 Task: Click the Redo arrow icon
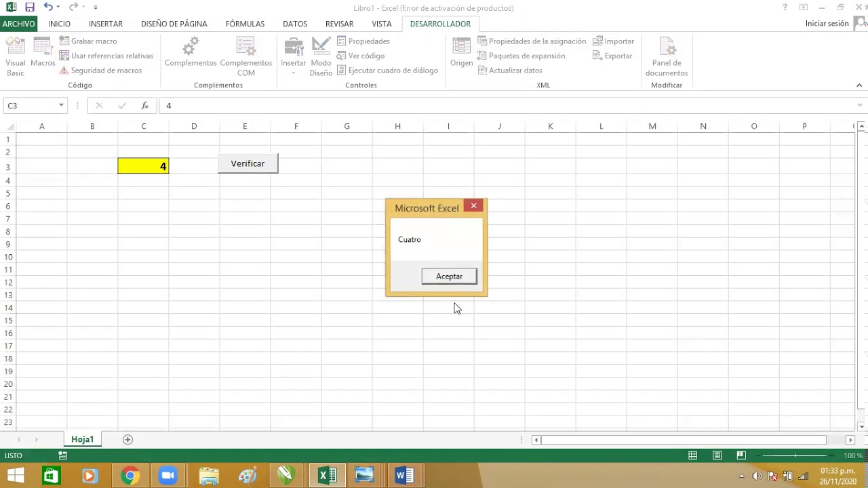click(73, 7)
